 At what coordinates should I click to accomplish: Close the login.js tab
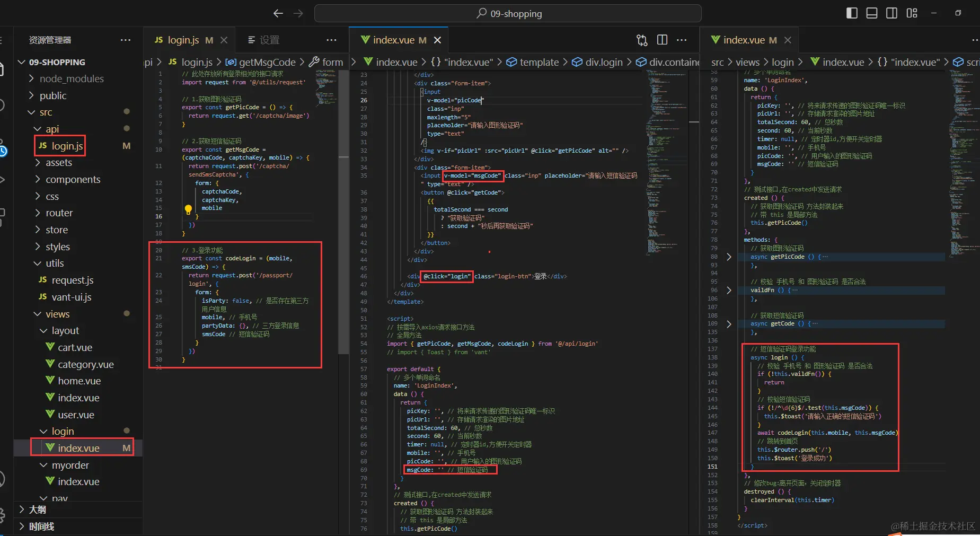224,40
